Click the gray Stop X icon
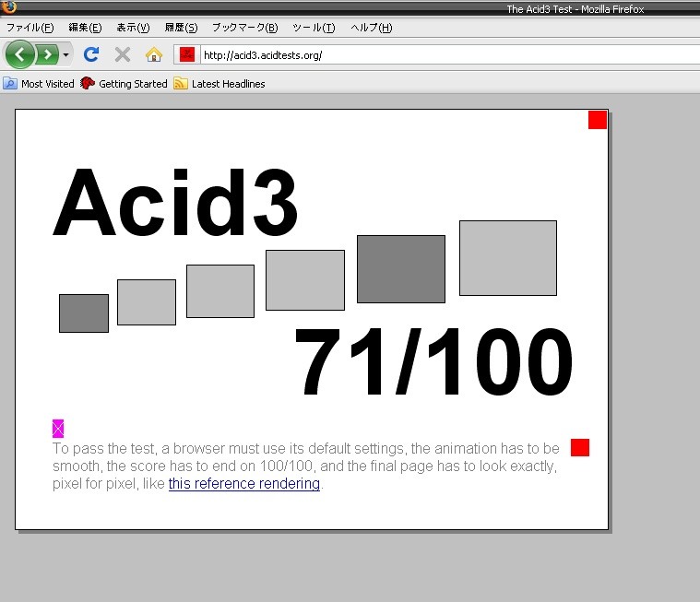The image size is (700, 602). 123,55
